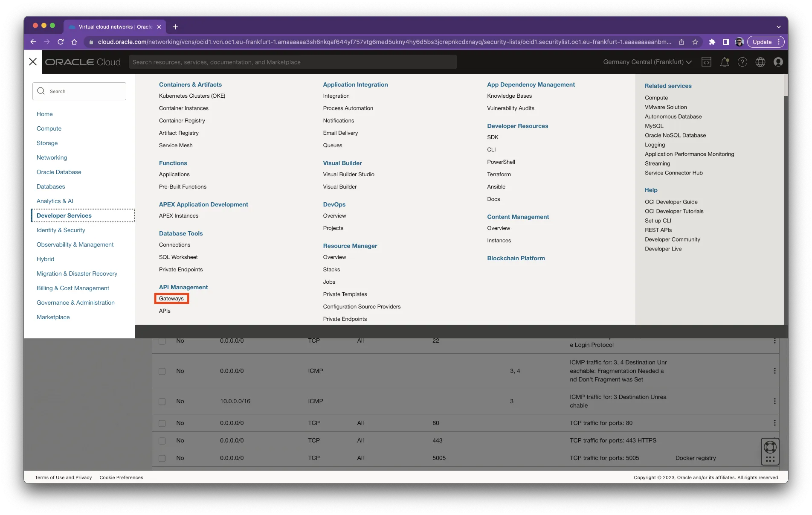Open the browser extensions puzzle icon
Image resolution: width=812 pixels, height=515 pixels.
coord(712,42)
